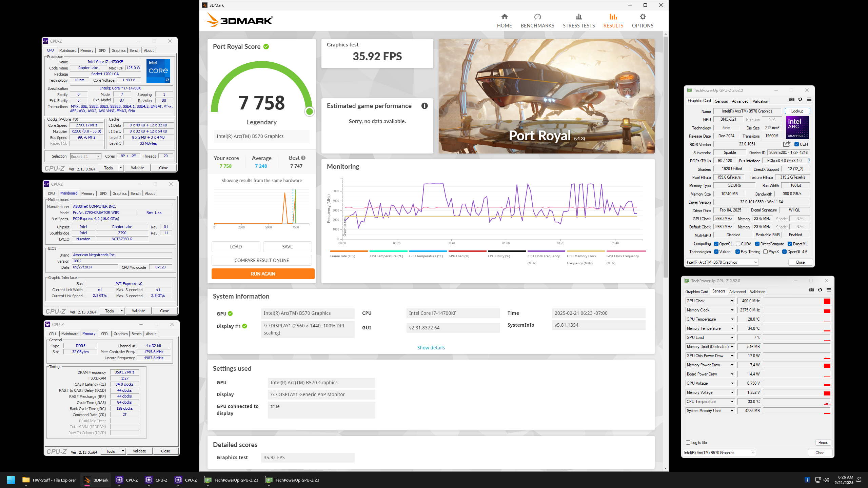
Task: Toggle the CUDA checkbox
Action: (738, 244)
